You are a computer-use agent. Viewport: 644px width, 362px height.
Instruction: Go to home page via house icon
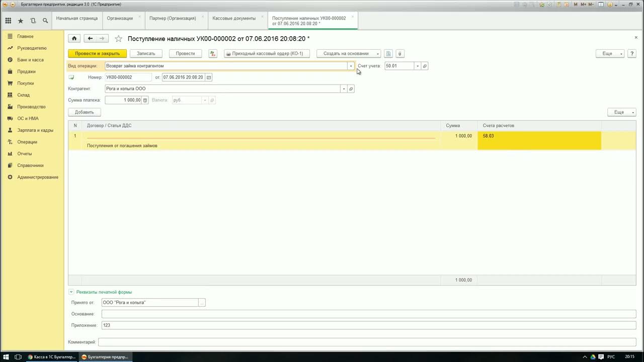(x=74, y=38)
